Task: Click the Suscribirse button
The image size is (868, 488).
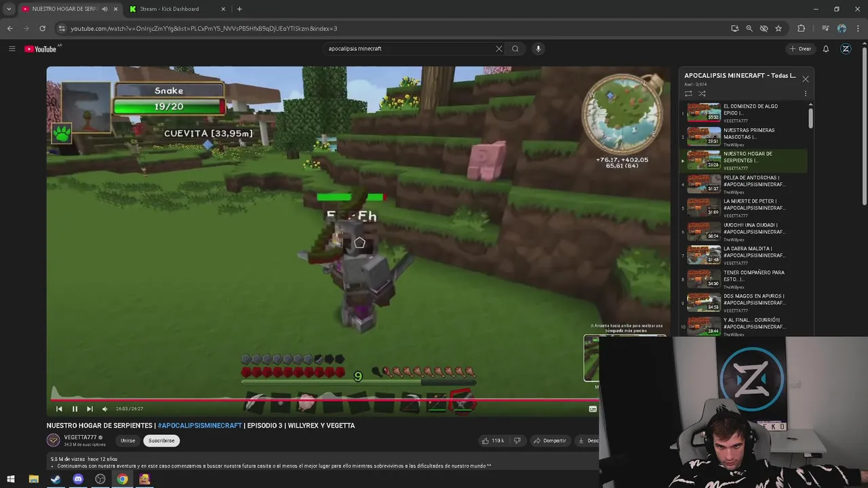Action: [161, 441]
